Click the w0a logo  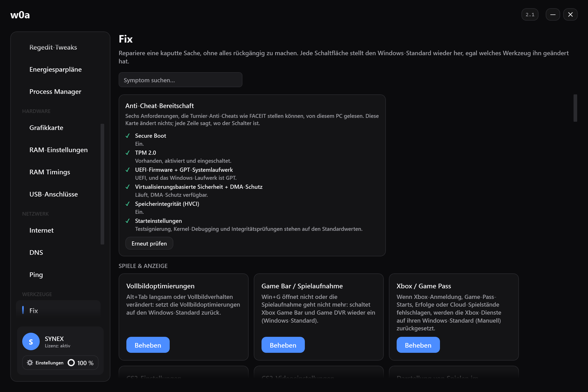click(x=20, y=15)
